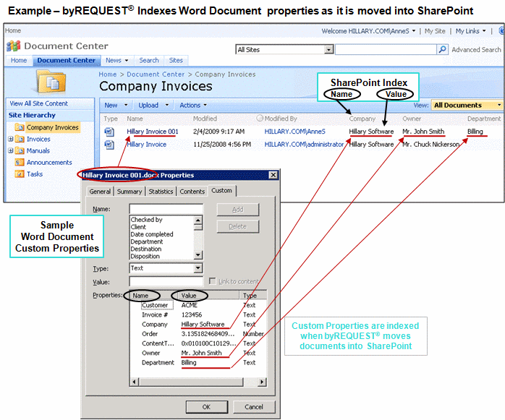Click the Manuals folder icon in Site Hierarchy
Image resolution: width=505 pixels, height=420 pixels.
(20, 150)
